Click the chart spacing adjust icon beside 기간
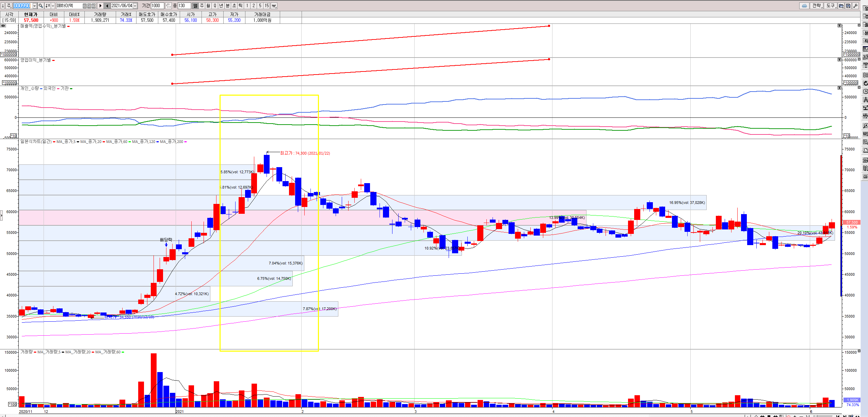 (x=168, y=6)
